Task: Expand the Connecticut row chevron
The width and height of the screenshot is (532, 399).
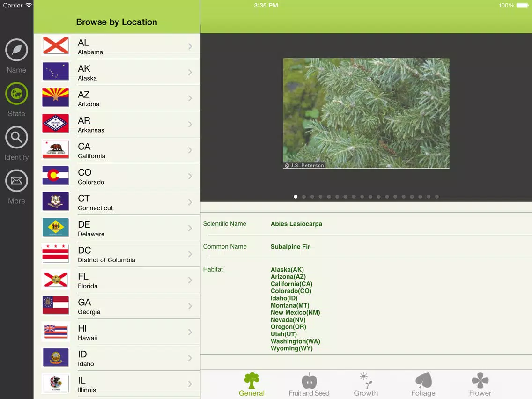Action: click(190, 202)
